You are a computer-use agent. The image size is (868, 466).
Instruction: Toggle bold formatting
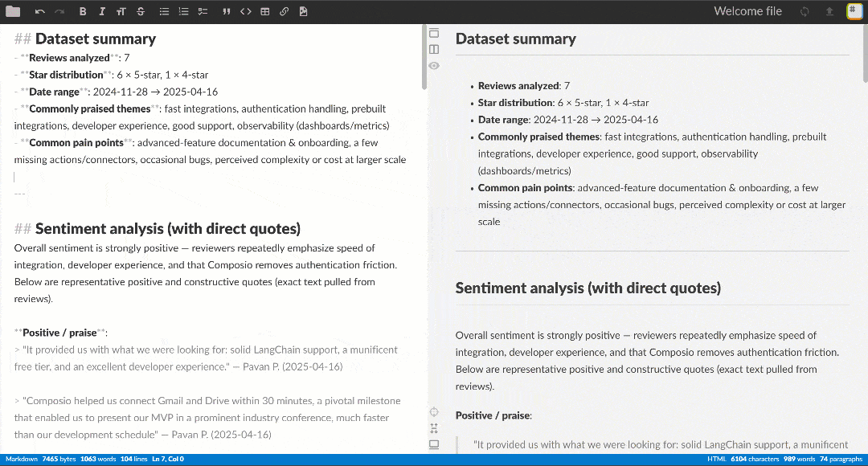[81, 11]
